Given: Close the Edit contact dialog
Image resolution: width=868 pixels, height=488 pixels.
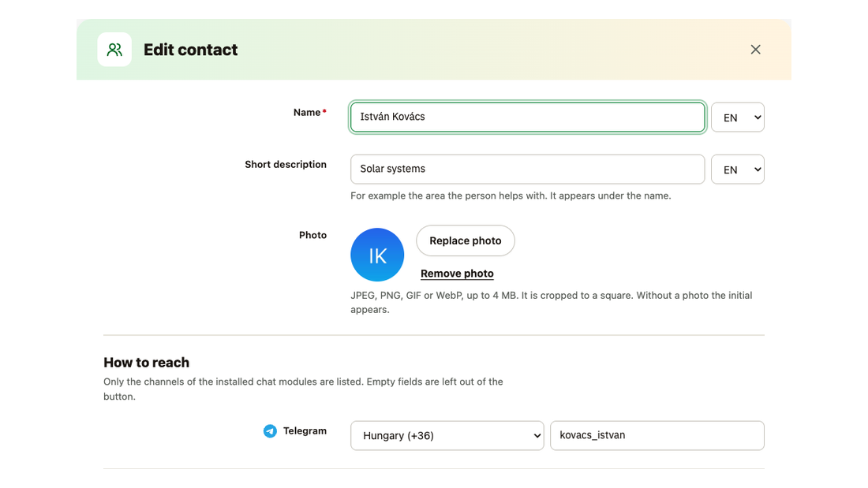Looking at the screenshot, I should point(755,50).
